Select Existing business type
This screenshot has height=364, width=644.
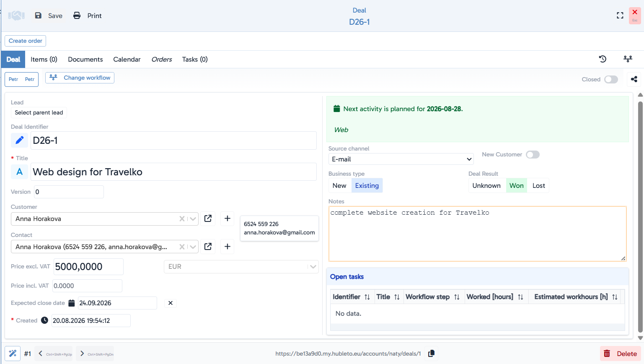[x=367, y=186]
